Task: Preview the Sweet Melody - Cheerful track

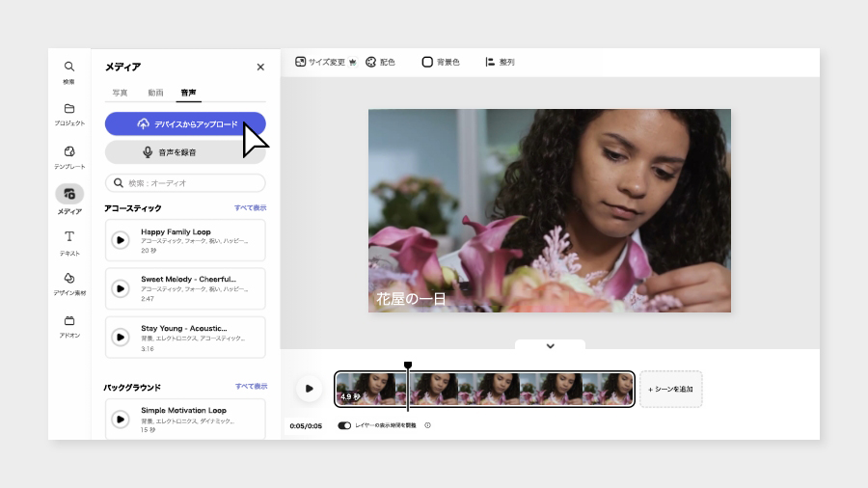Action: click(x=121, y=288)
